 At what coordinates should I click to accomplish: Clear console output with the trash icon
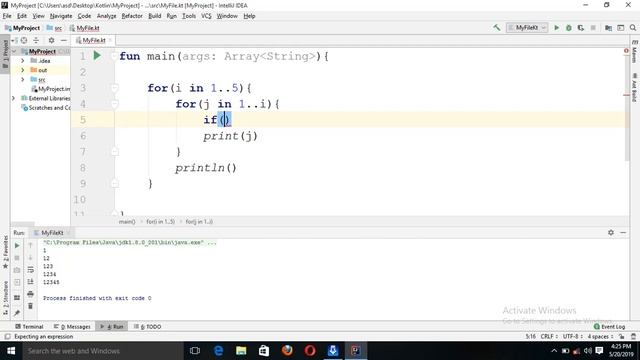point(30,306)
